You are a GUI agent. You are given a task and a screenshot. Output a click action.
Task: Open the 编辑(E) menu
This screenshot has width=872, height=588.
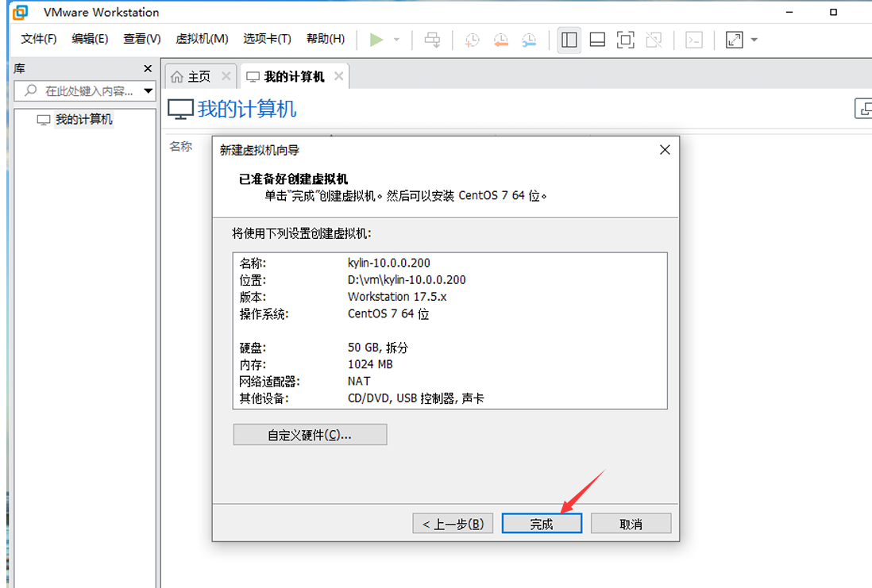(x=90, y=39)
